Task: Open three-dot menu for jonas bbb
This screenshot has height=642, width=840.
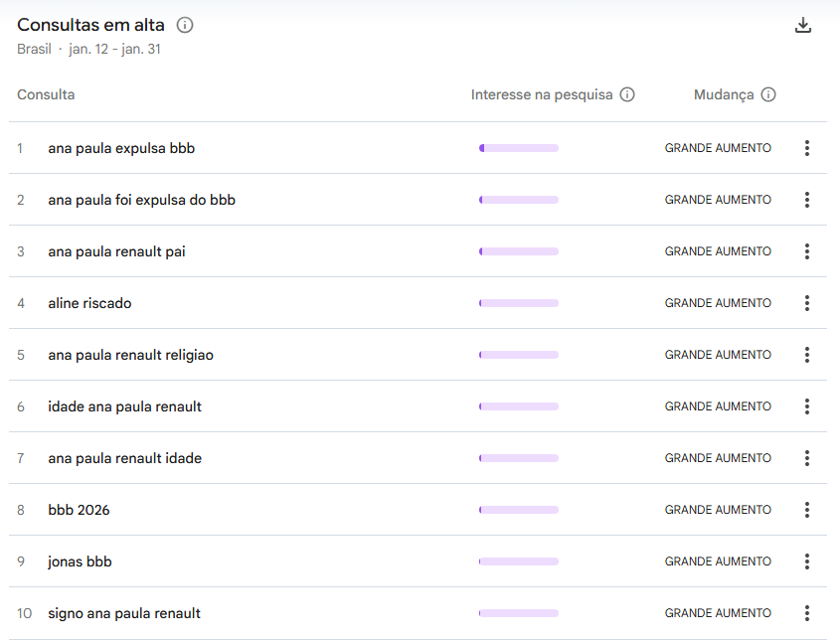Action: tap(807, 562)
